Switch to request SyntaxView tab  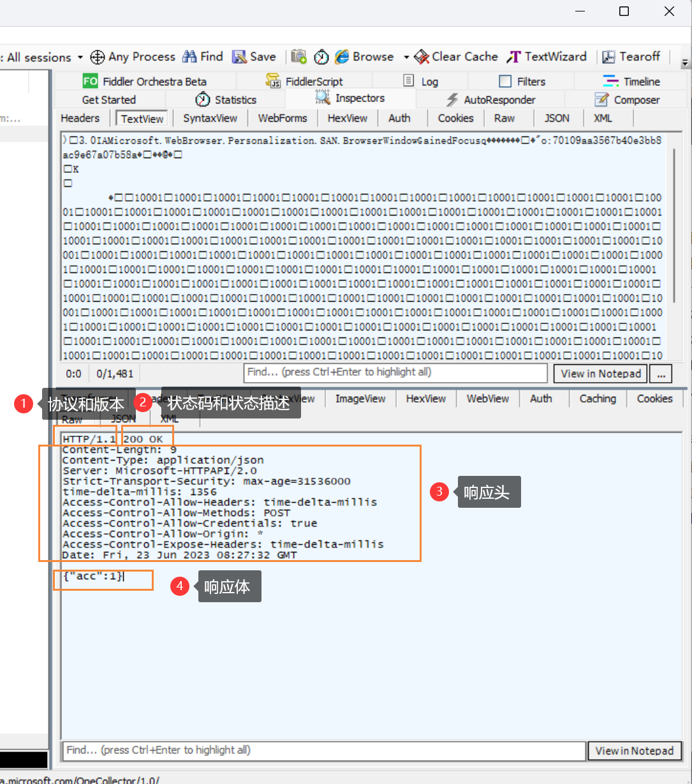click(210, 118)
